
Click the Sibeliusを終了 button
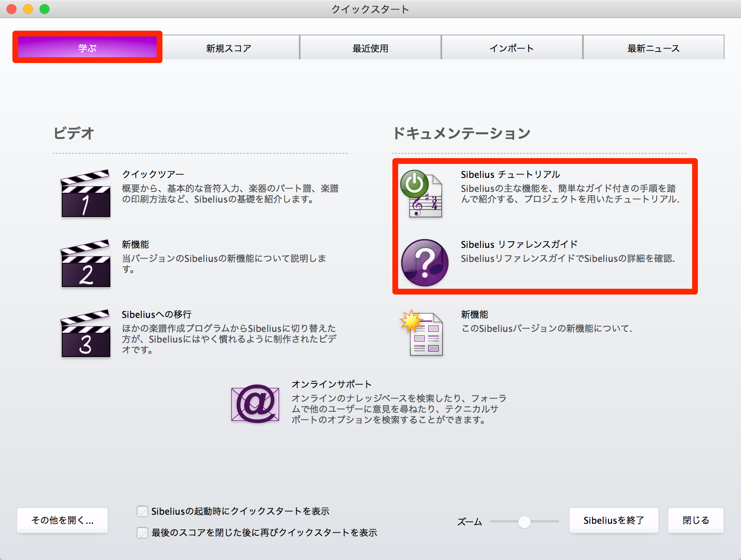coord(614,520)
